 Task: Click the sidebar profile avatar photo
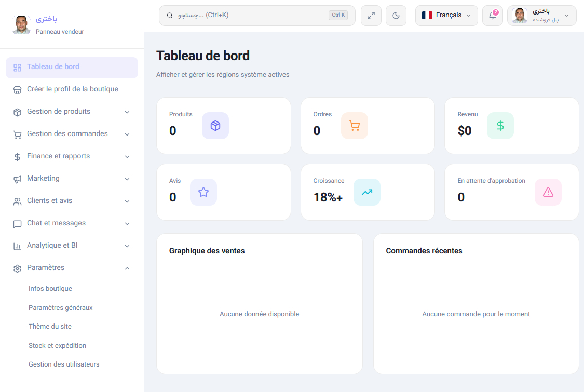(x=21, y=24)
